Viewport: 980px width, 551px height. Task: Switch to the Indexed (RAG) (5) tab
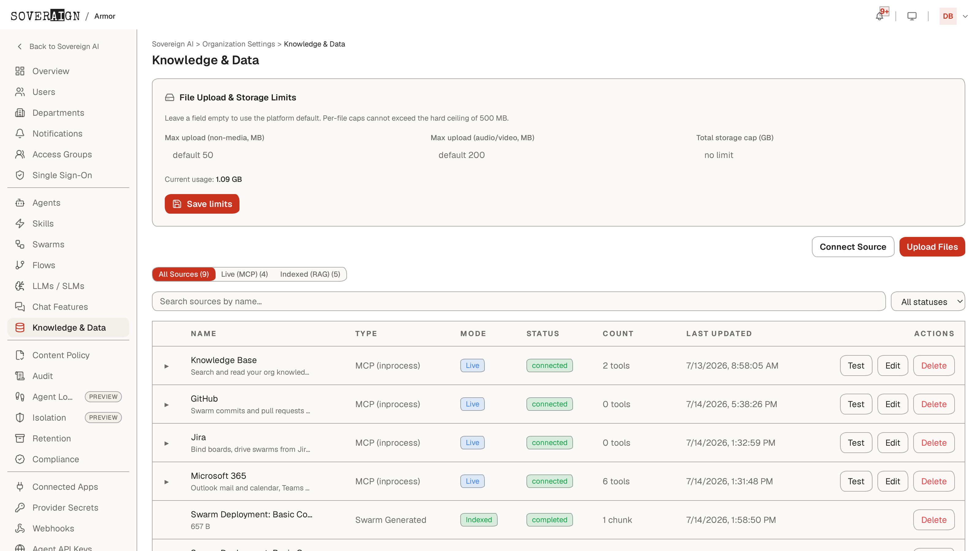[310, 274]
